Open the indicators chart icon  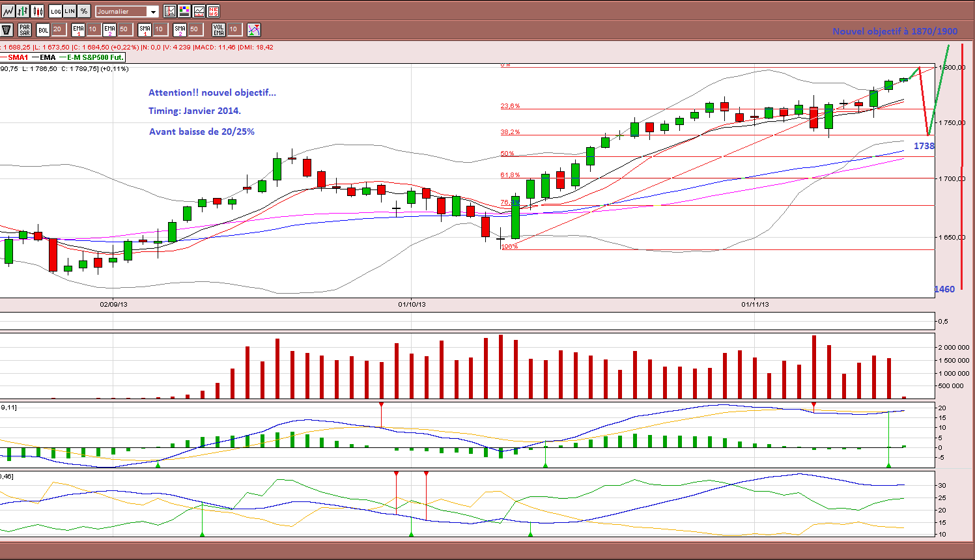pyautogui.click(x=199, y=11)
